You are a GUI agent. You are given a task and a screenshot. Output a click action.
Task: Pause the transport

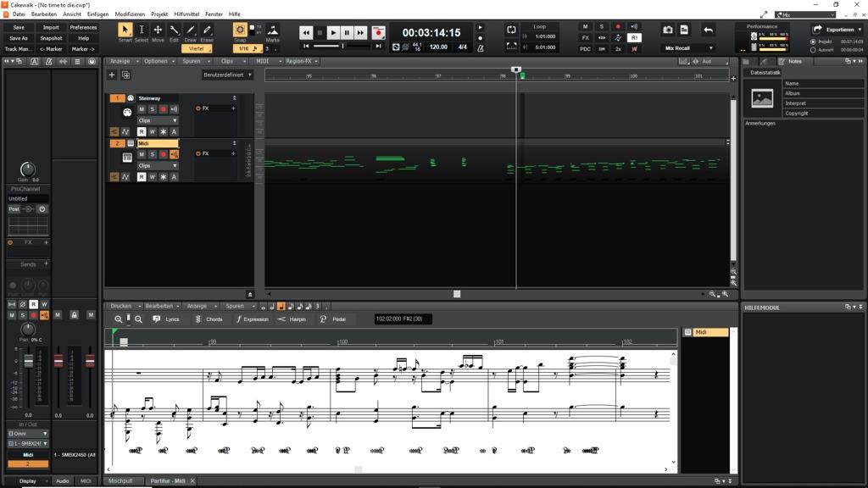(347, 33)
